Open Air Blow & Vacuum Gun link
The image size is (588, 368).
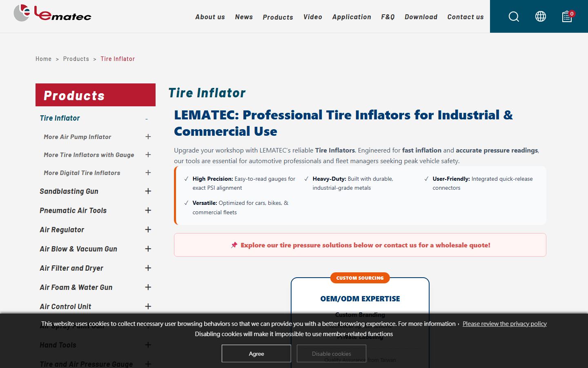78,249
